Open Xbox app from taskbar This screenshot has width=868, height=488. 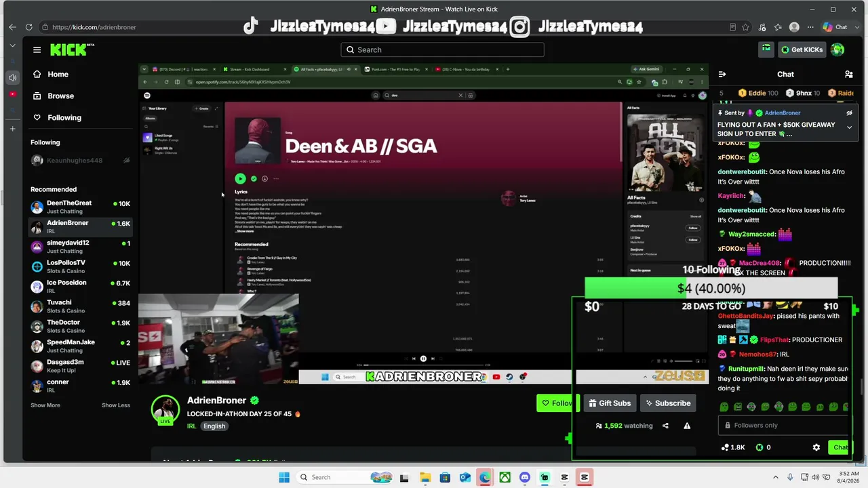[505, 477]
